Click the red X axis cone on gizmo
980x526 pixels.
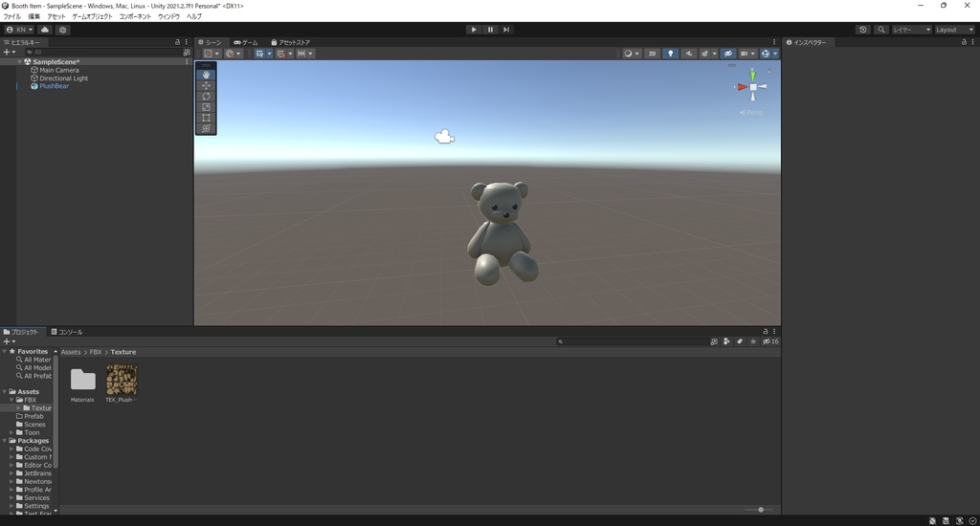[742, 87]
